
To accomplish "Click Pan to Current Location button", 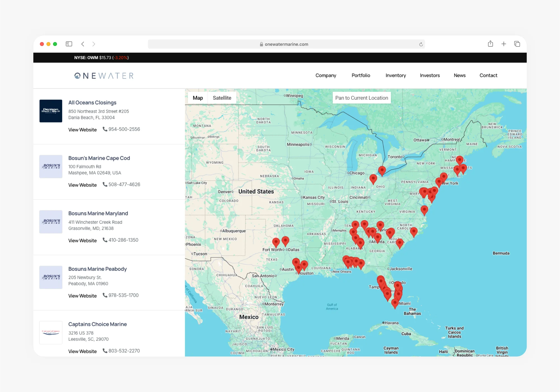I will point(362,98).
